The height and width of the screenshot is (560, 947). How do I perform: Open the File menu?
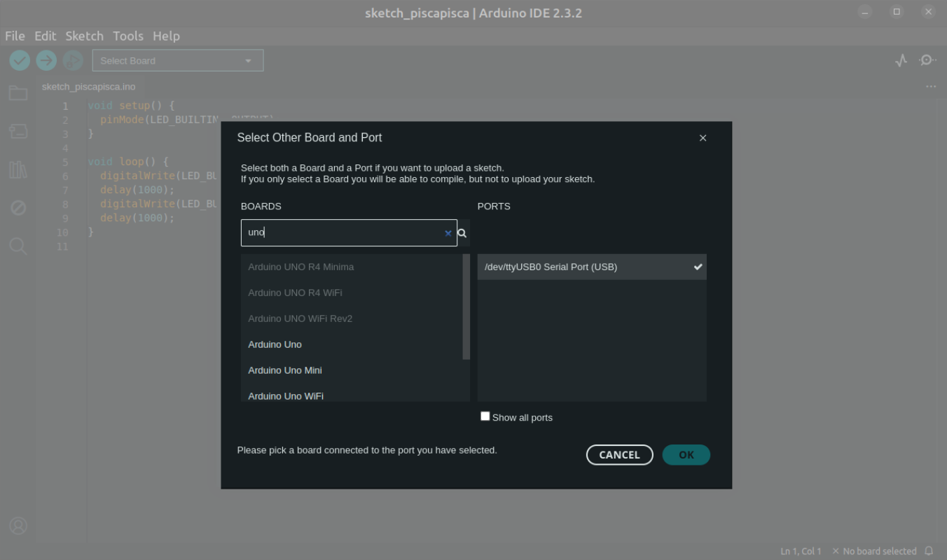tap(15, 36)
